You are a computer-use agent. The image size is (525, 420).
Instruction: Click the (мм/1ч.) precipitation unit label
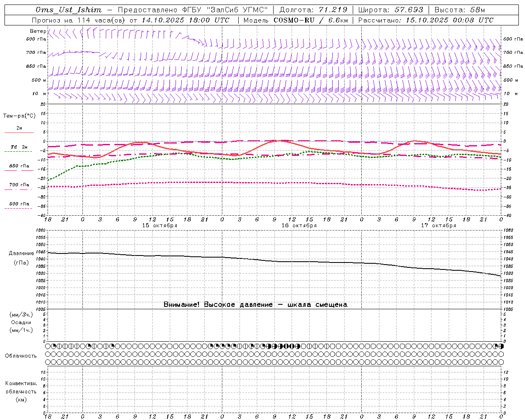click(21, 330)
